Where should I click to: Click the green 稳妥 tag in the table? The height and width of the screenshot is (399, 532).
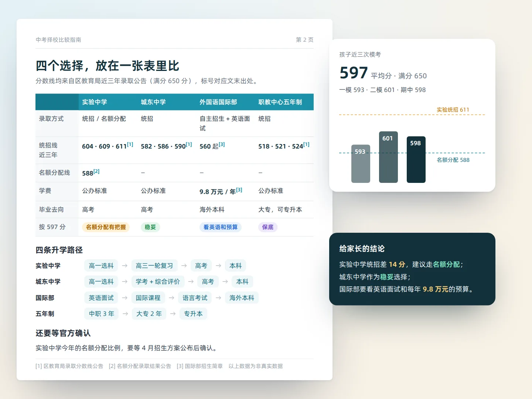click(150, 227)
